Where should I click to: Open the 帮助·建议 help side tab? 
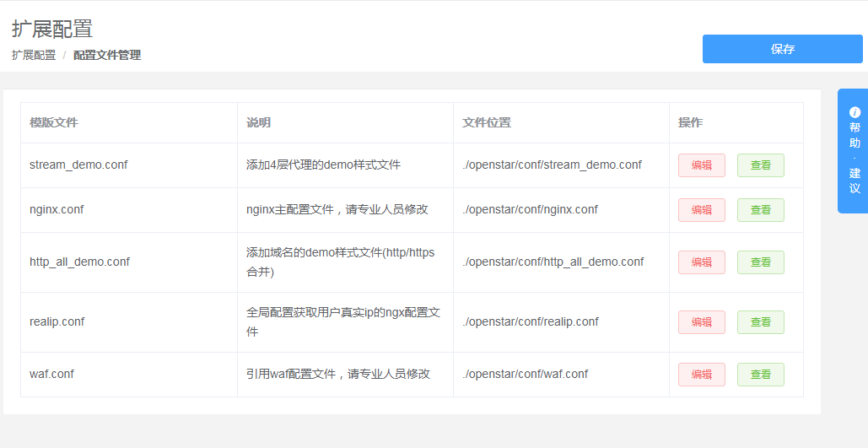click(853, 151)
